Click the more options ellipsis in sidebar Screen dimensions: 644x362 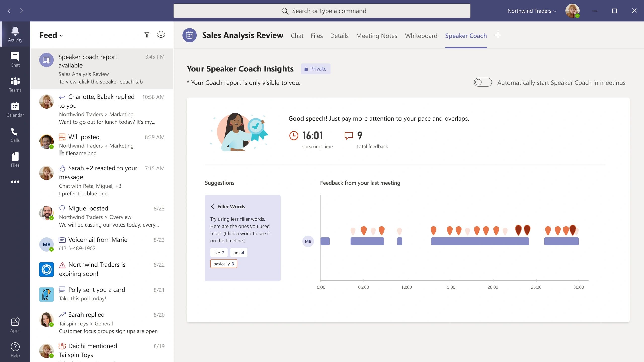tap(15, 182)
